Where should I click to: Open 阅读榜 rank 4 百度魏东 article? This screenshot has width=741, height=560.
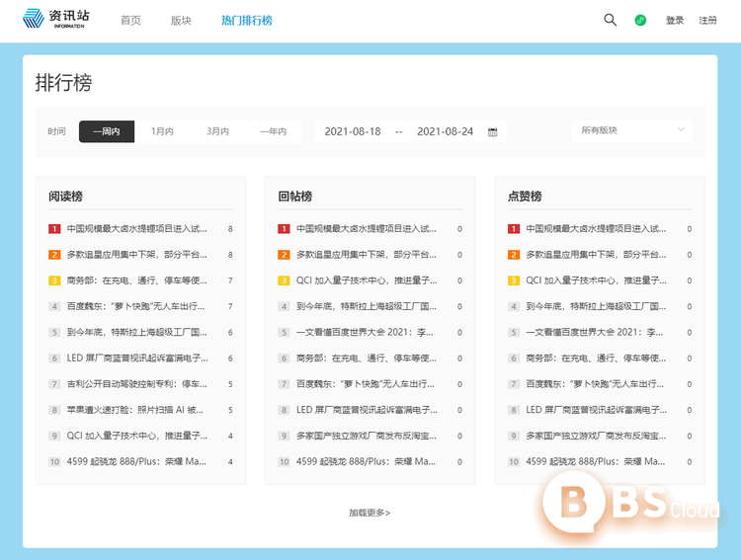point(135,306)
